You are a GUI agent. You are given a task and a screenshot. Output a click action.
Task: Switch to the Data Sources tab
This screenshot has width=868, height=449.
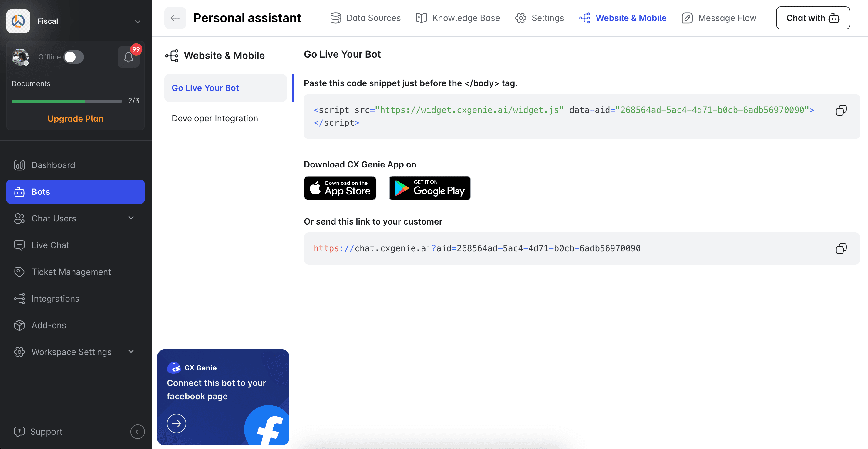[x=365, y=18]
